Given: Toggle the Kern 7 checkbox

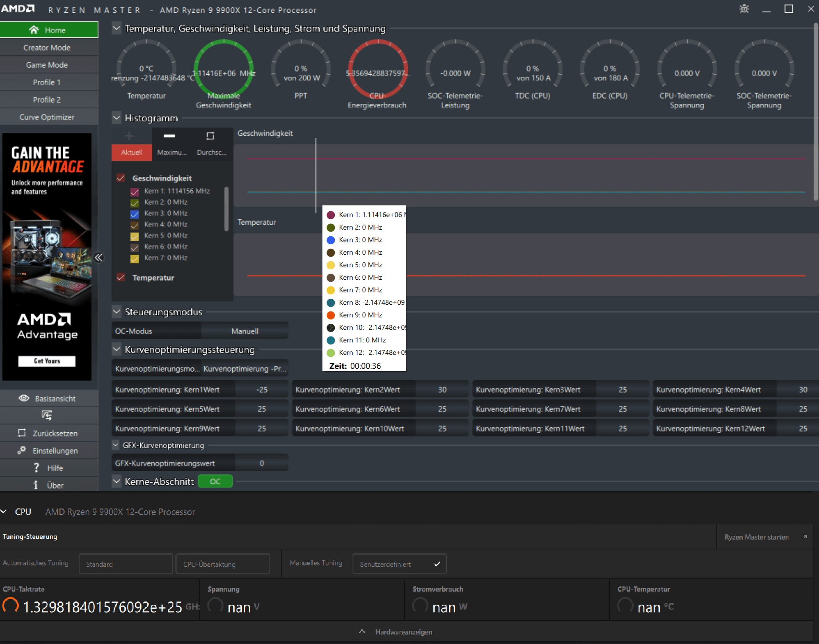Looking at the screenshot, I should pos(135,259).
